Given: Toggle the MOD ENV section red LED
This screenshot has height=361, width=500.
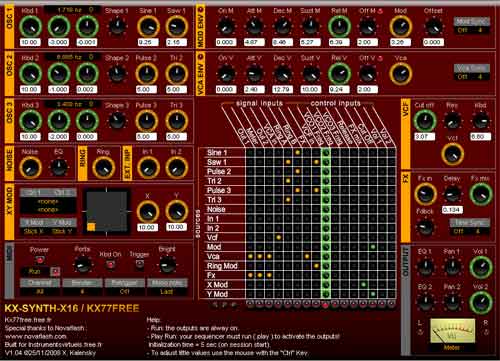Looking at the screenshot, I should [x=201, y=9].
